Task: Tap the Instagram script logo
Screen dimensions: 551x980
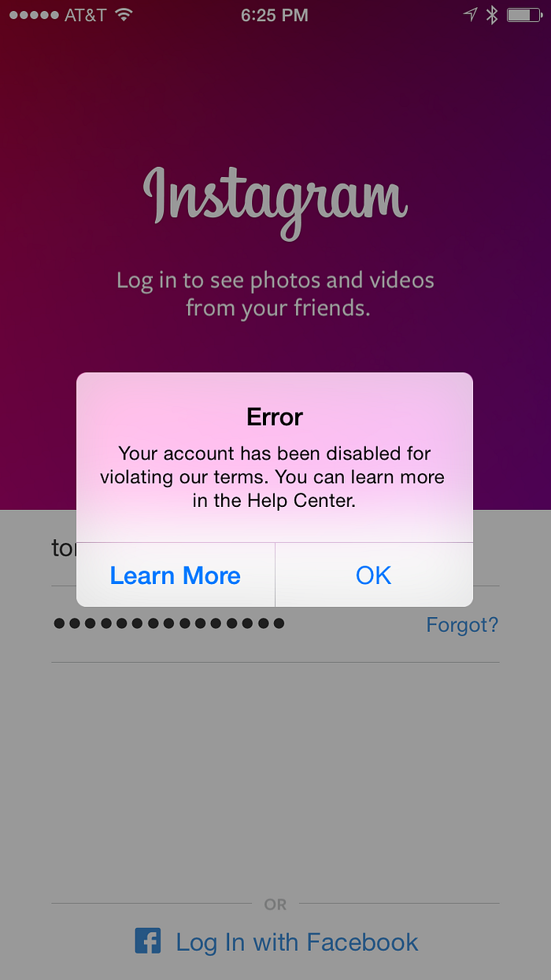Action: (275, 202)
